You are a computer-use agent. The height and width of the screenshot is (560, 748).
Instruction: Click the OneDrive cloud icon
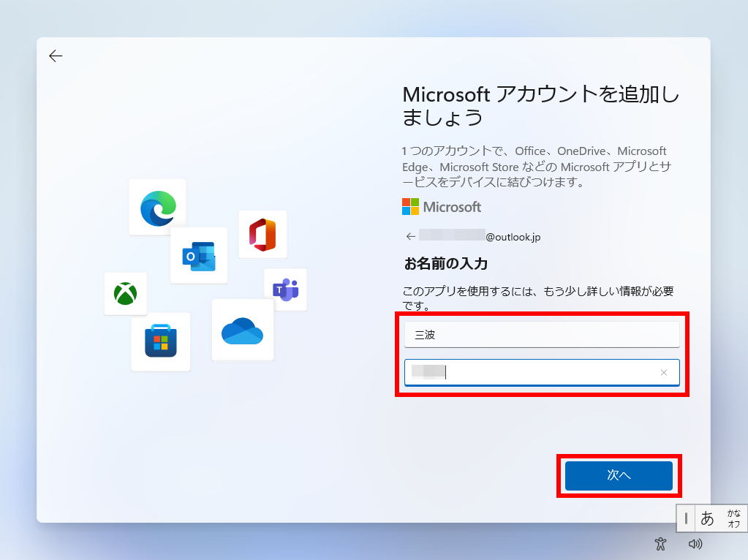pos(242,330)
